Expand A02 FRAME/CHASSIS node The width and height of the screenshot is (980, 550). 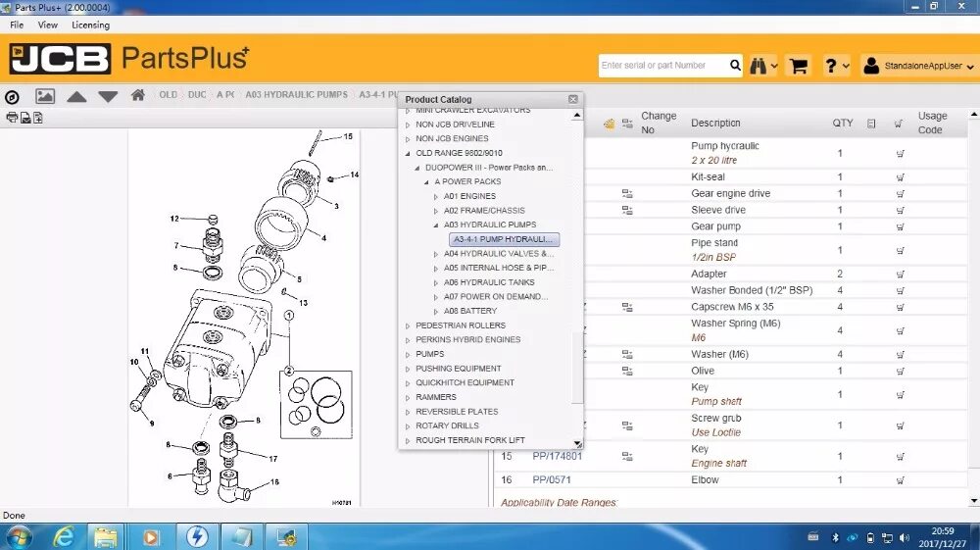(436, 211)
